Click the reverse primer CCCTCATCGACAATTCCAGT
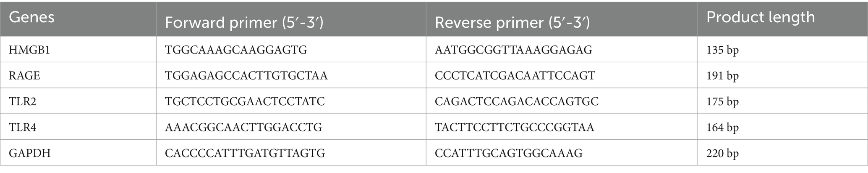This screenshot has width=868, height=173. click(x=515, y=76)
